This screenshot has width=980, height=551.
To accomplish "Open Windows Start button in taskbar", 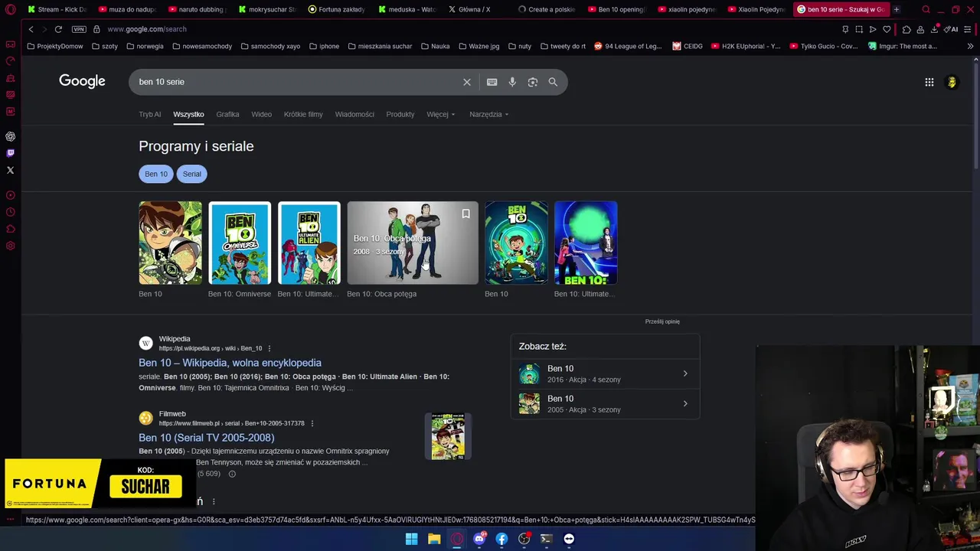I will 411,539.
